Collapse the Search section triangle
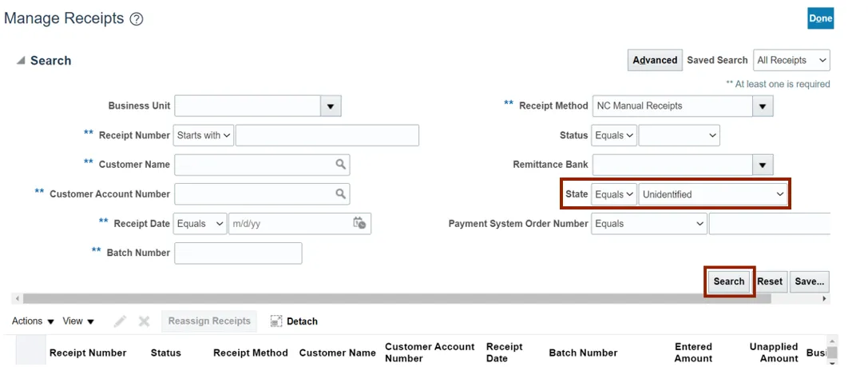The width and height of the screenshot is (868, 367). click(21, 61)
